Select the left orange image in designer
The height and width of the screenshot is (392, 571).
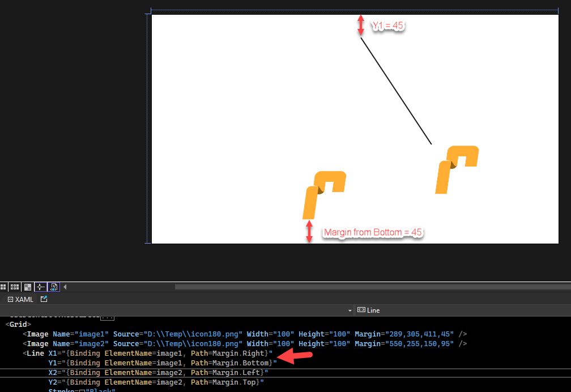[325, 194]
